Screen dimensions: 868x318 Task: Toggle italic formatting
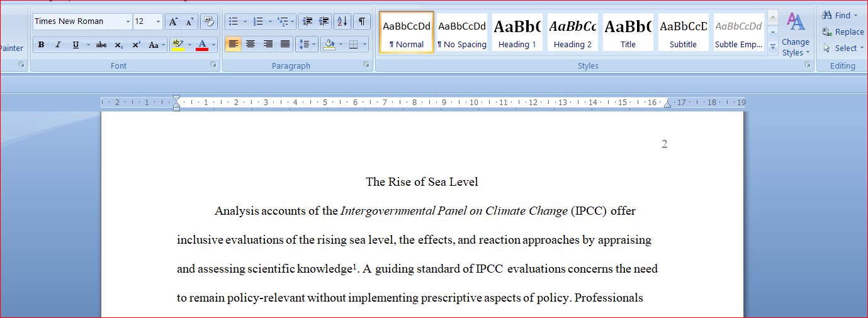pos(58,45)
